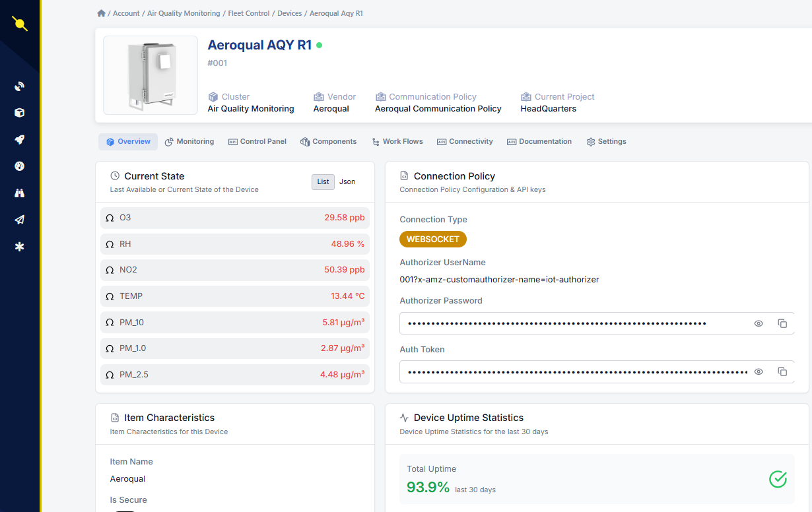Click the asterisk icon in sidebar

click(19, 247)
